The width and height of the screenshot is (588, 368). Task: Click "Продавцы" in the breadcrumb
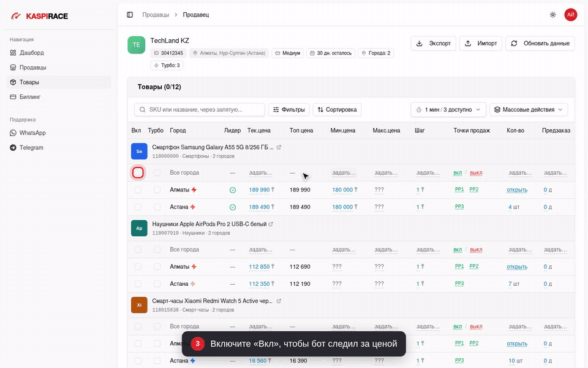tap(156, 15)
